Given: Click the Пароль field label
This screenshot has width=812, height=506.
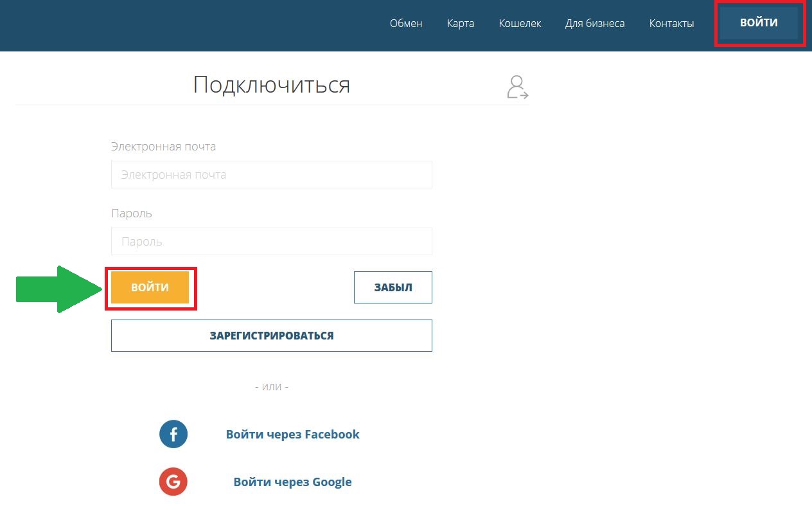Looking at the screenshot, I should pyautogui.click(x=131, y=213).
